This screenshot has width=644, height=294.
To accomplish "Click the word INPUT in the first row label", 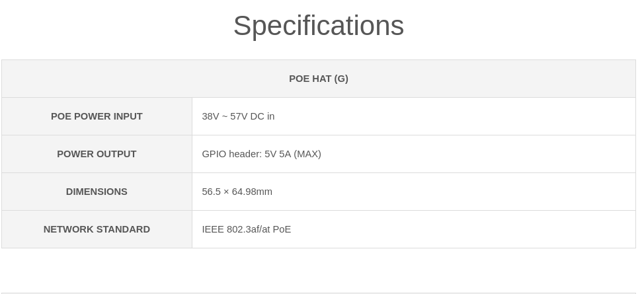I will point(128,116).
